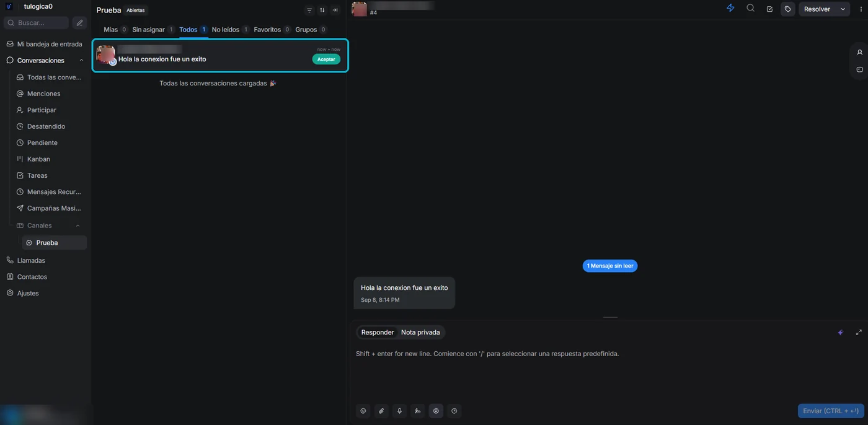Screen dimensions: 868x425
Task: Click the Resolver button
Action: [x=817, y=9]
